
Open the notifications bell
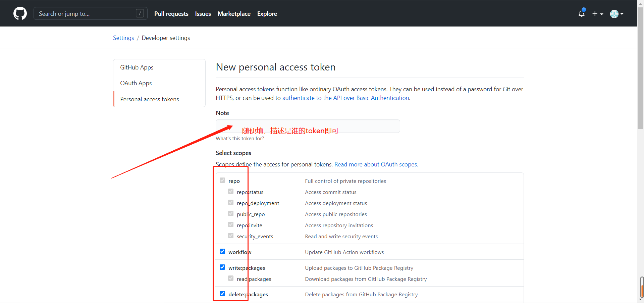coord(582,13)
